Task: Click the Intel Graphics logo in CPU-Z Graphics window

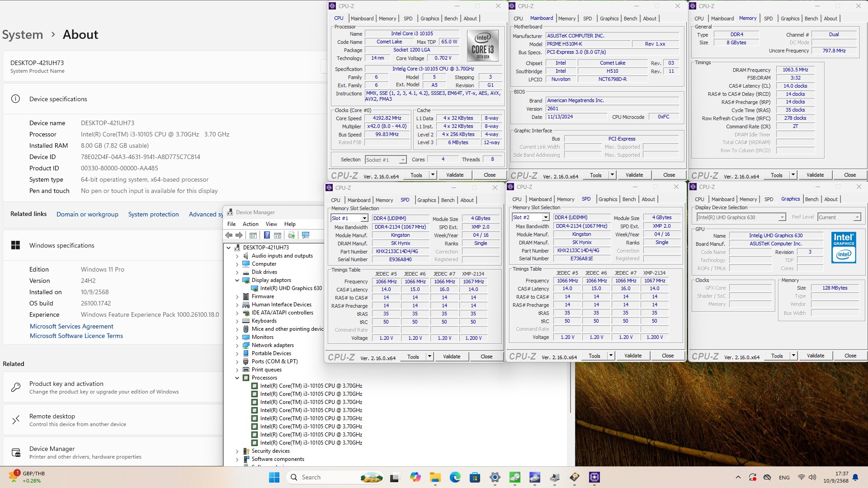Action: (844, 248)
